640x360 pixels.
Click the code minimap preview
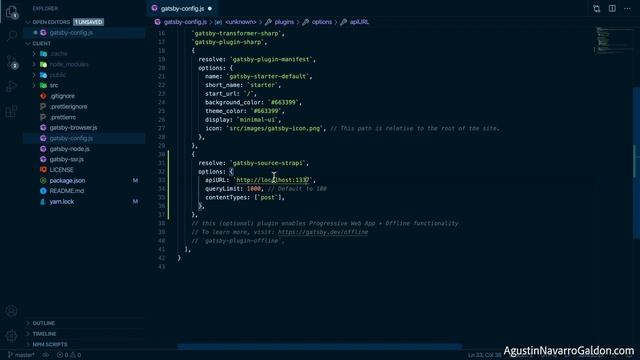pos(613,40)
